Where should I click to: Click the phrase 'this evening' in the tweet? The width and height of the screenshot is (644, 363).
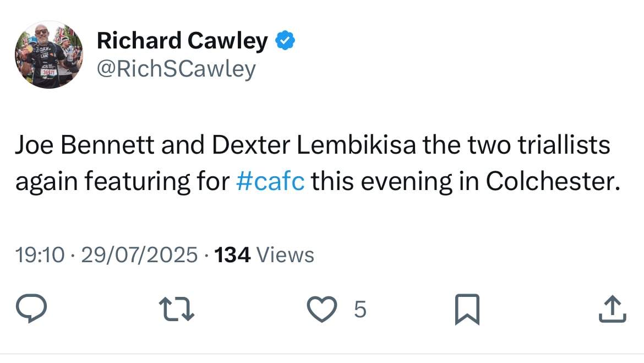click(381, 181)
